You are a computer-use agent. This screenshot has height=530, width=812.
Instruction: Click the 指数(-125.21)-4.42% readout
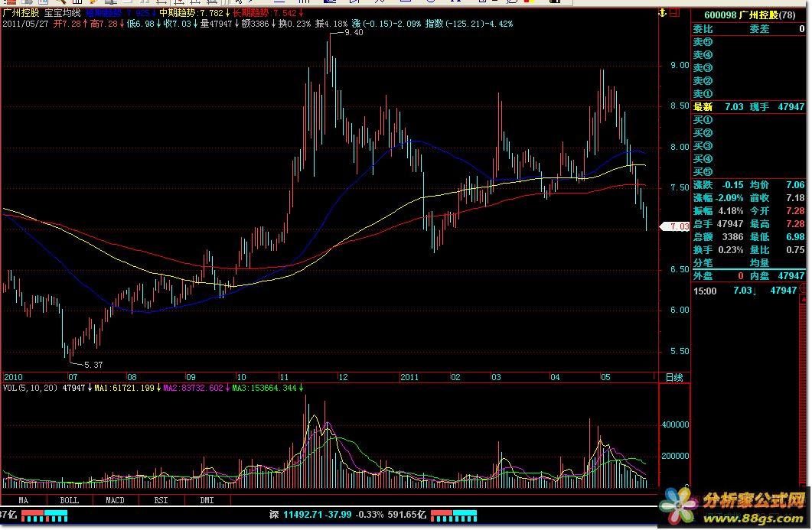tap(469, 24)
